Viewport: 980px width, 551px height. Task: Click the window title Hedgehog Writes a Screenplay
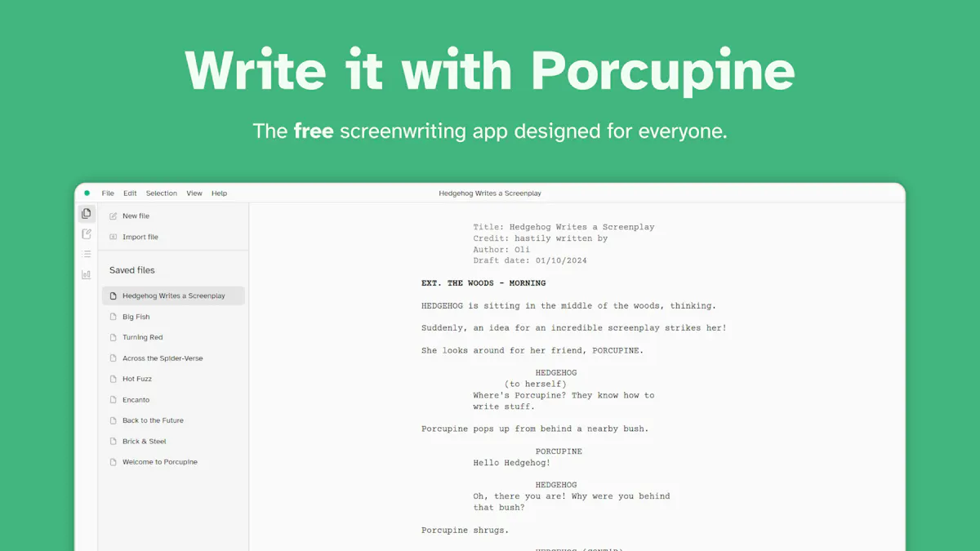pos(490,193)
